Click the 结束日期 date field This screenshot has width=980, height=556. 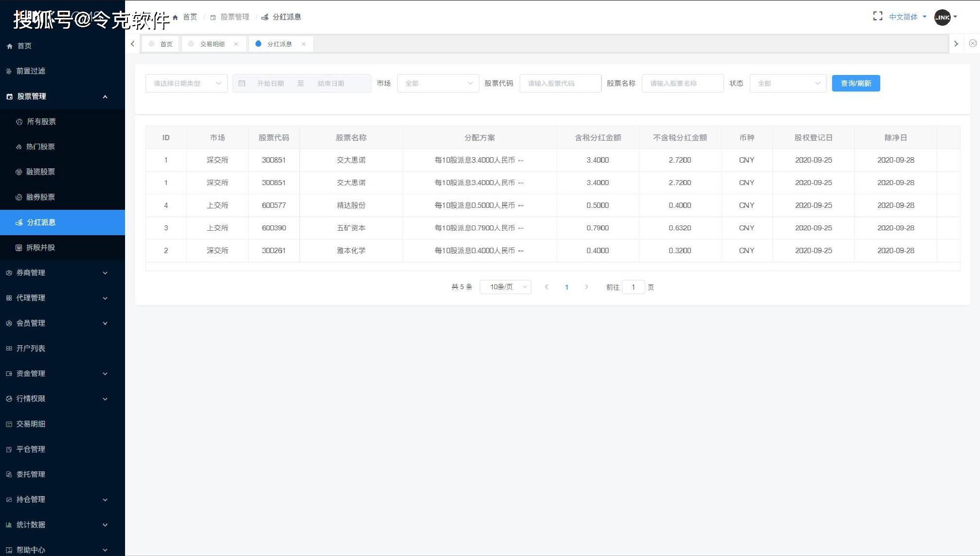pos(331,83)
